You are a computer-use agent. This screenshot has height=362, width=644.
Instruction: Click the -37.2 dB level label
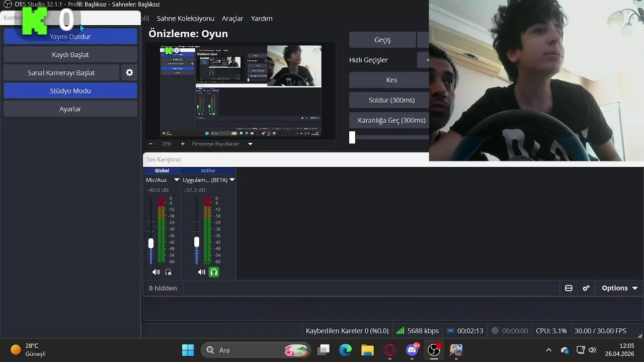195,190
